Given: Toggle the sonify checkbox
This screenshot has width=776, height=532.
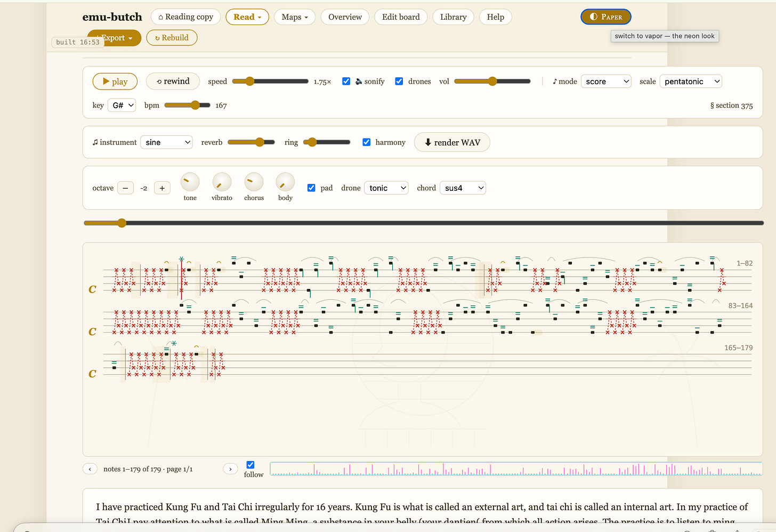Looking at the screenshot, I should [x=346, y=81].
